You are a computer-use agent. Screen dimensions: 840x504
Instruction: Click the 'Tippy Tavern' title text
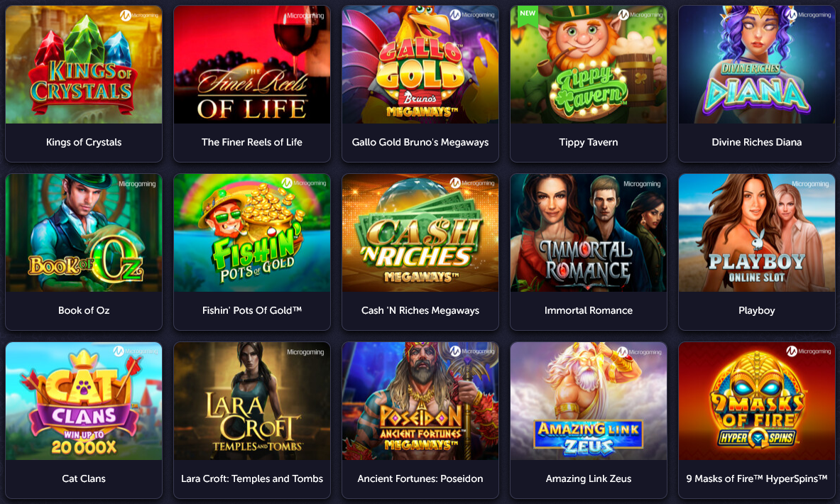588,143
